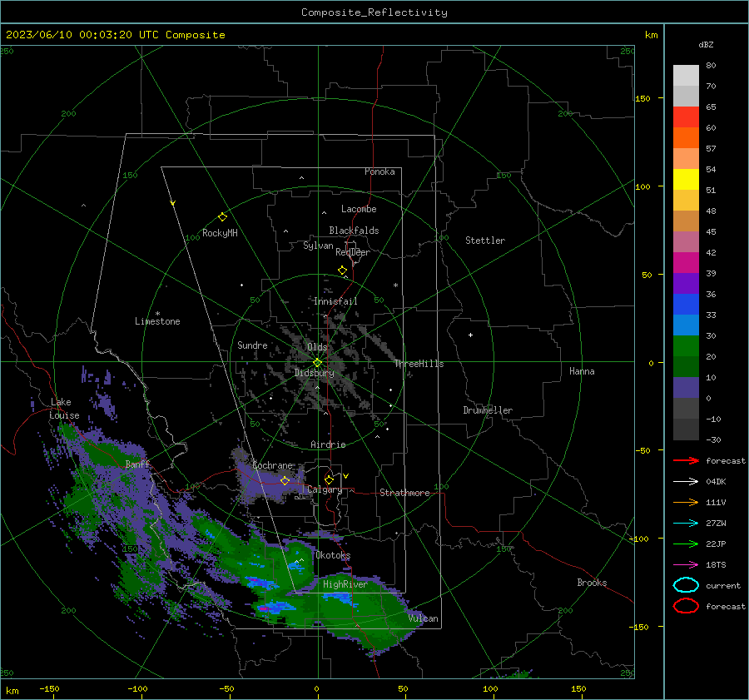
Task: Select the white 04DK arrow in legend
Action: [686, 482]
